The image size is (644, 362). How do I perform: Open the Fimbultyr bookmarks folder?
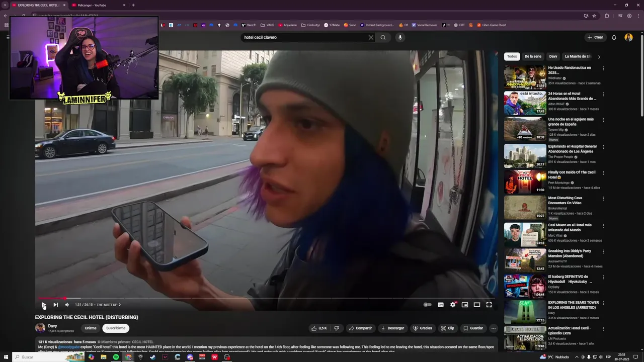[x=310, y=25]
